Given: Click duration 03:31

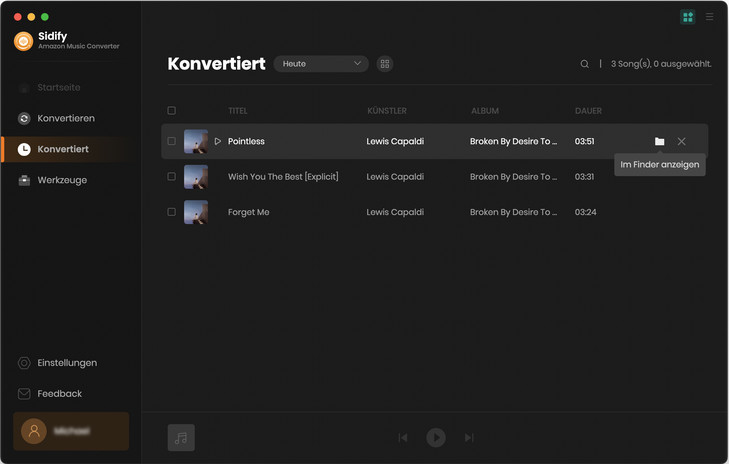Looking at the screenshot, I should pyautogui.click(x=584, y=177).
